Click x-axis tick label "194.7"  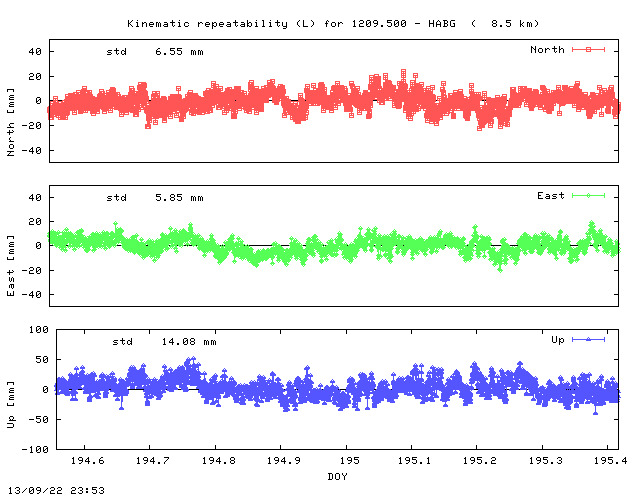pyautogui.click(x=153, y=461)
